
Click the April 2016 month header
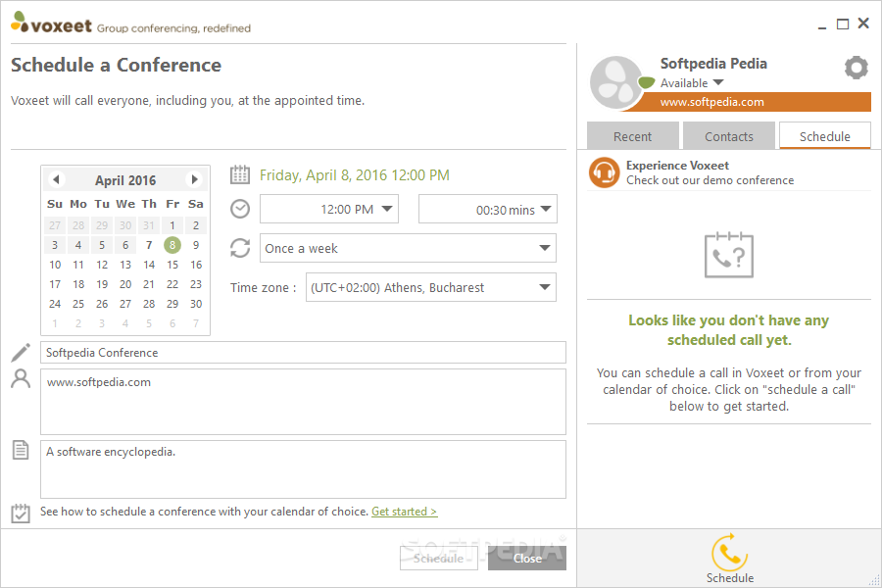click(x=125, y=180)
